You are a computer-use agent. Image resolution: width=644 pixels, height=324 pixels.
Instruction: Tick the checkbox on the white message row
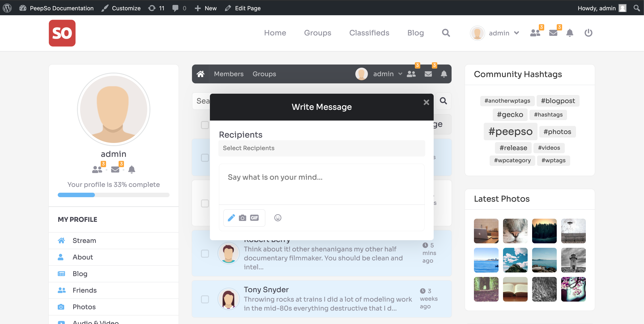point(205,203)
